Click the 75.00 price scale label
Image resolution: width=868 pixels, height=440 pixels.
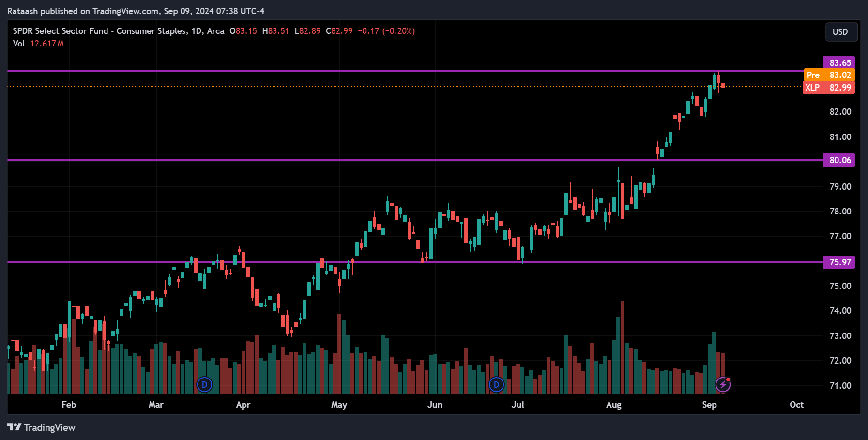tap(840, 286)
